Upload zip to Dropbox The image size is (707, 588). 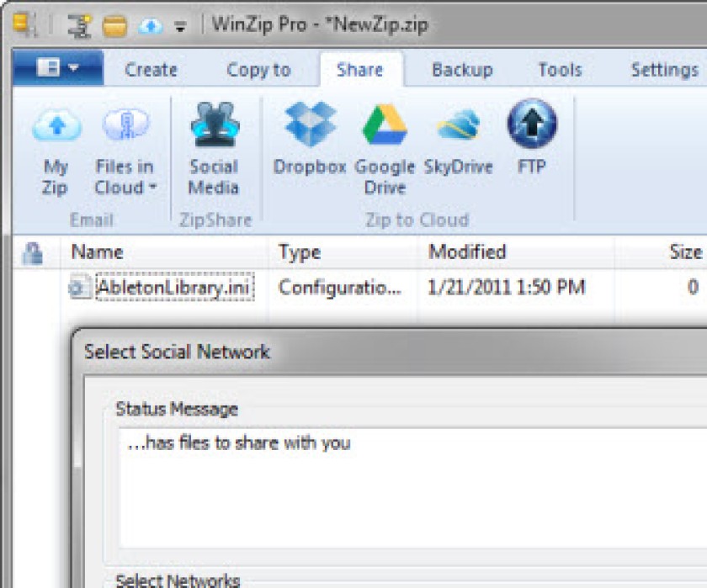click(x=311, y=139)
